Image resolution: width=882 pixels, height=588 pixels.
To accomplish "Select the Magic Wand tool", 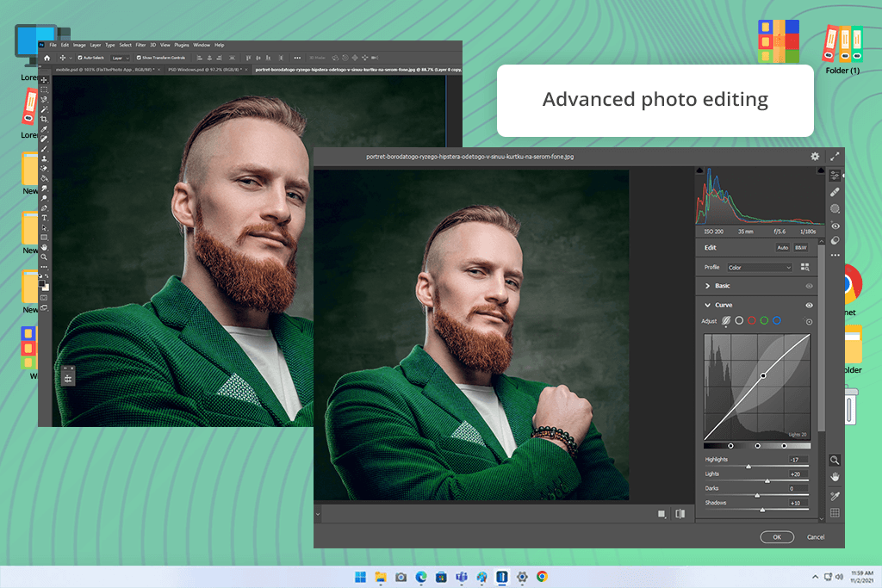I will click(x=44, y=109).
